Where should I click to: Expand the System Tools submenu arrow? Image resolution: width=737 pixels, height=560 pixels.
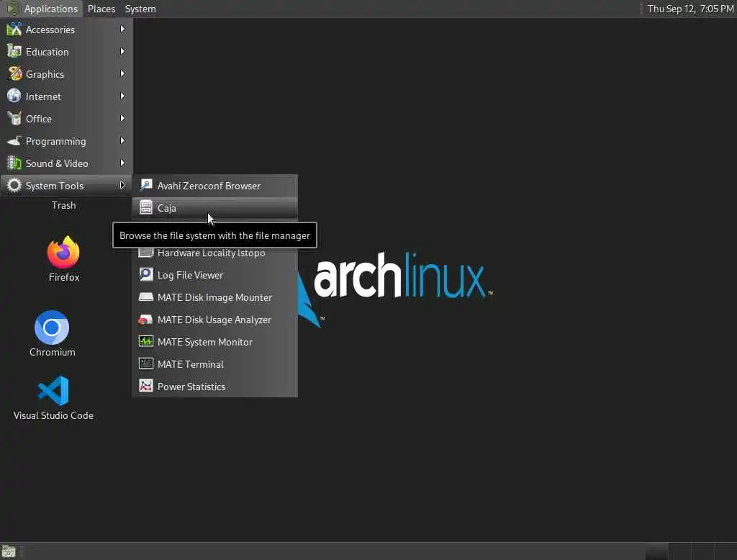[x=122, y=185]
